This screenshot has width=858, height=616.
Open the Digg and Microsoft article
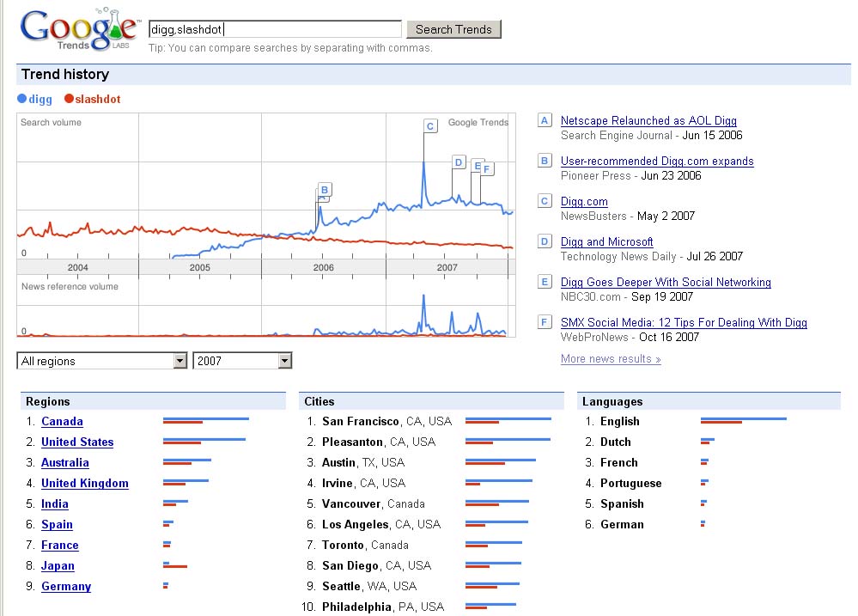pyautogui.click(x=607, y=241)
